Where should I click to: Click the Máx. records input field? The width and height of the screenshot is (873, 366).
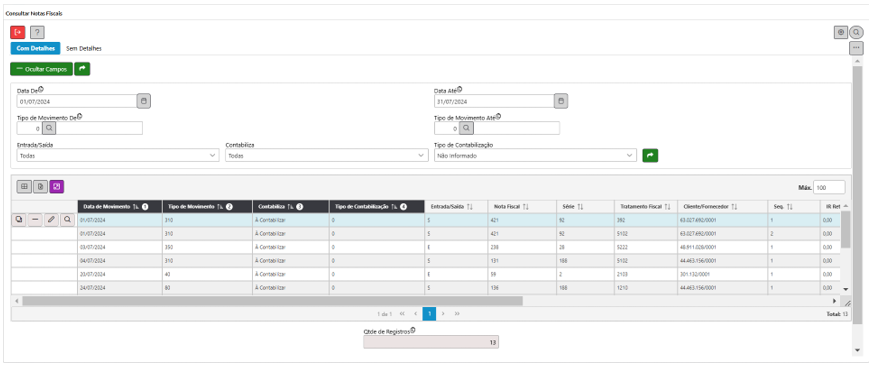(x=829, y=188)
